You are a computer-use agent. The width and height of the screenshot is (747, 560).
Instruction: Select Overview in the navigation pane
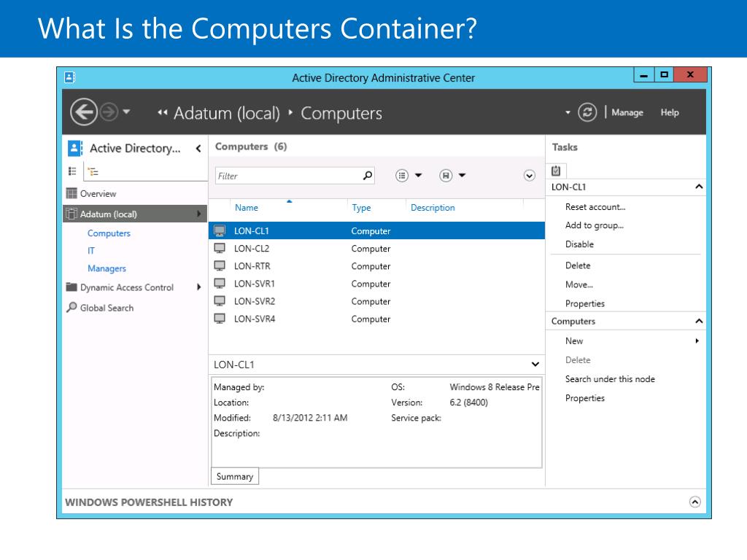tap(98, 194)
